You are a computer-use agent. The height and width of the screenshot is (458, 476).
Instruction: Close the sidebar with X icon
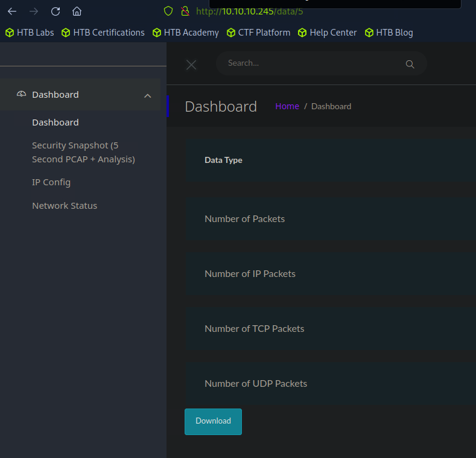[191, 65]
